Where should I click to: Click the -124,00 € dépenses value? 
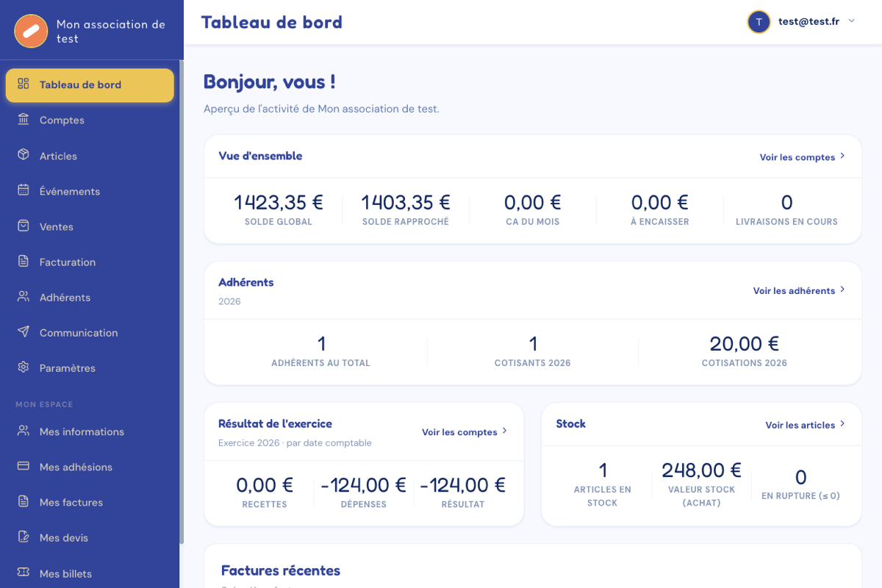[x=364, y=485]
